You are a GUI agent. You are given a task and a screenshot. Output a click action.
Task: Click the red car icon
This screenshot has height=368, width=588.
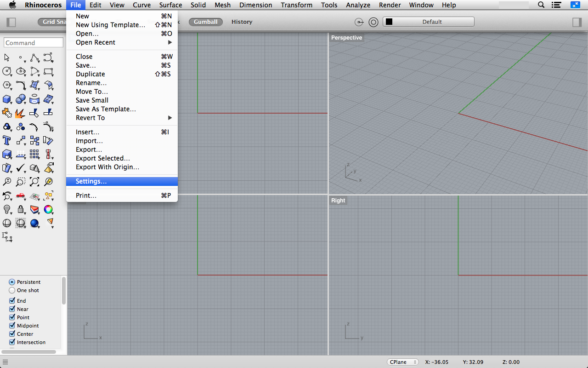21,195
